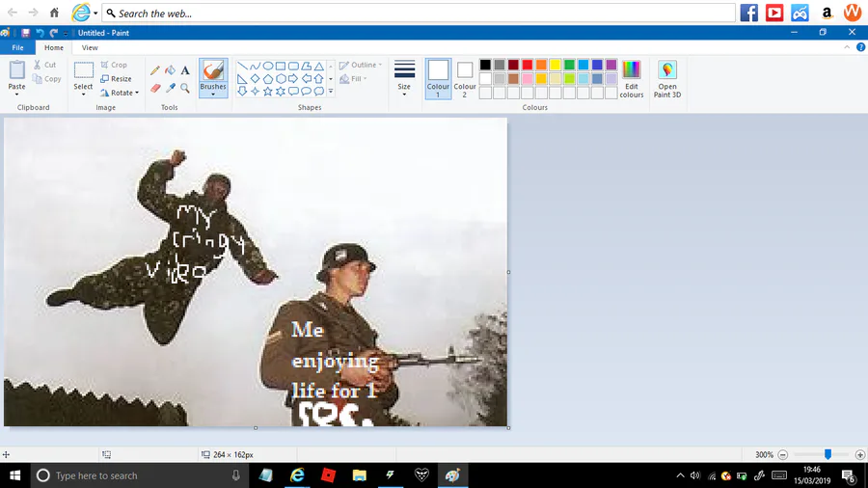This screenshot has width=868, height=488.
Task: Open Internet Explorer from taskbar
Action: [x=297, y=475]
